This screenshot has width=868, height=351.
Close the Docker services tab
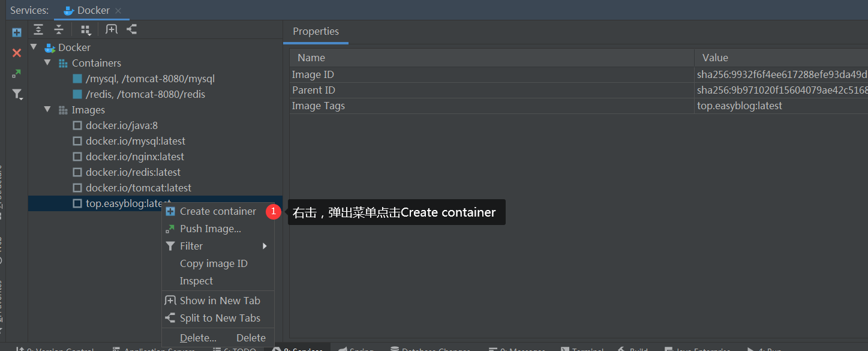pyautogui.click(x=118, y=11)
